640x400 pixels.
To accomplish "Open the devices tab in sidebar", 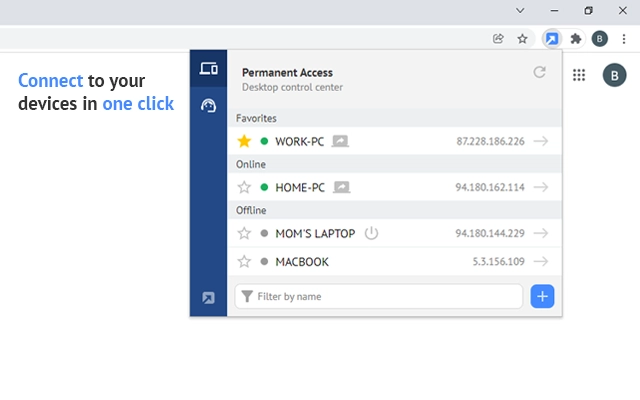I will pos(208,69).
